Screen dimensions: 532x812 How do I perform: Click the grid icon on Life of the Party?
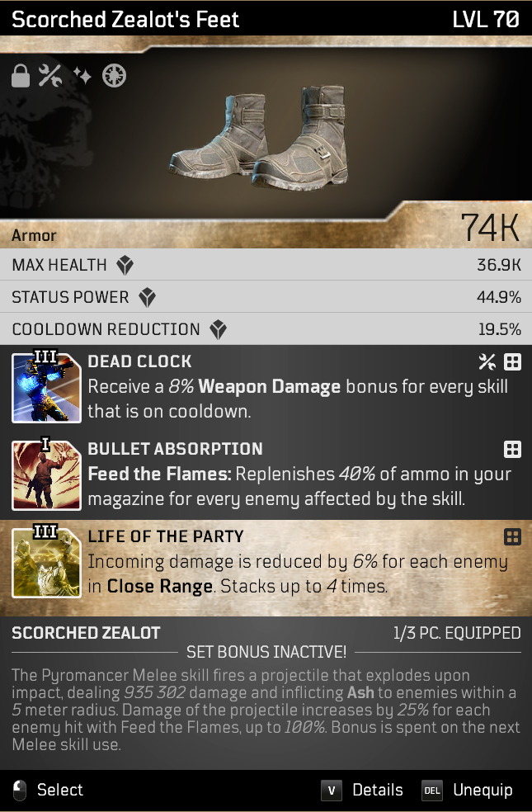(x=512, y=537)
